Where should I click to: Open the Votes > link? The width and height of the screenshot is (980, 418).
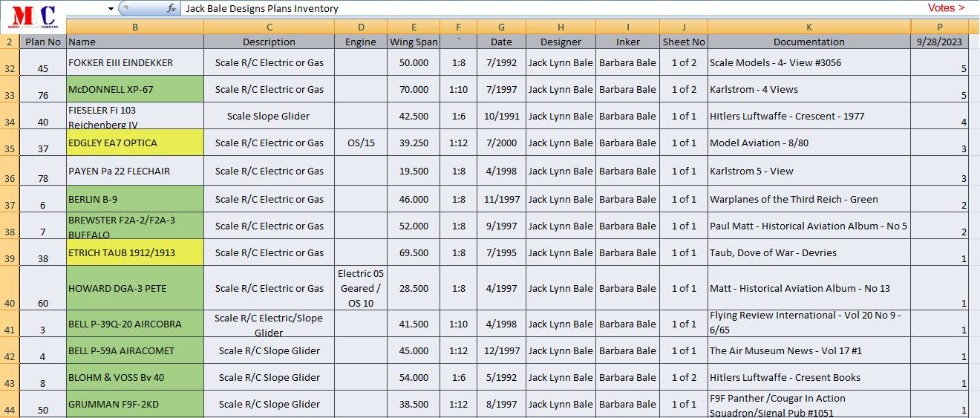tap(947, 7)
